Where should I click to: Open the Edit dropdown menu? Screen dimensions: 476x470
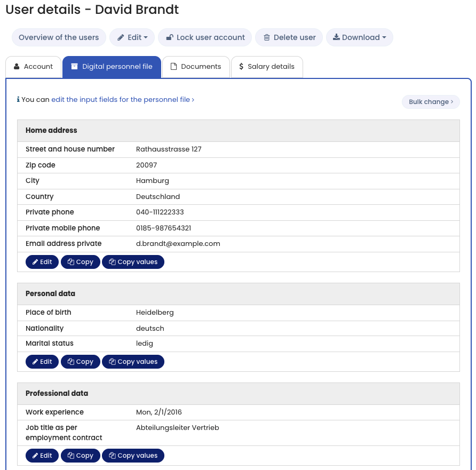click(x=132, y=37)
